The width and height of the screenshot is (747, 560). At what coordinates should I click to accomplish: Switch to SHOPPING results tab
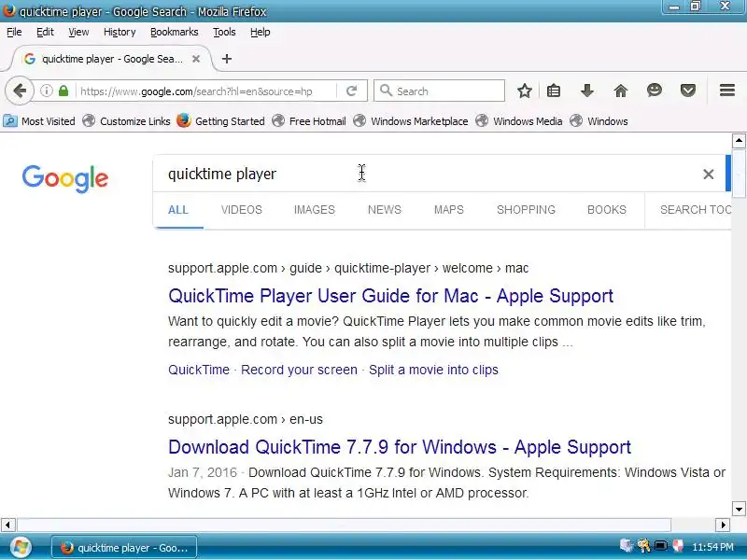click(526, 210)
